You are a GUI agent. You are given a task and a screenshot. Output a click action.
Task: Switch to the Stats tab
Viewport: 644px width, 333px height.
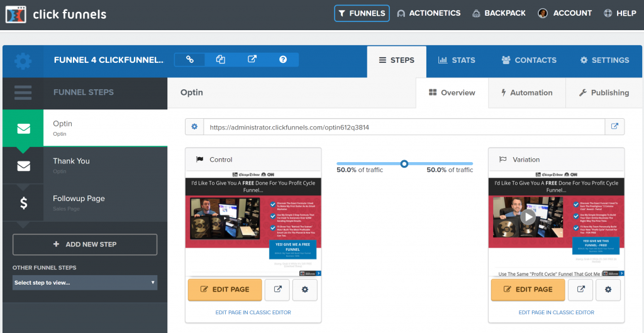457,60
